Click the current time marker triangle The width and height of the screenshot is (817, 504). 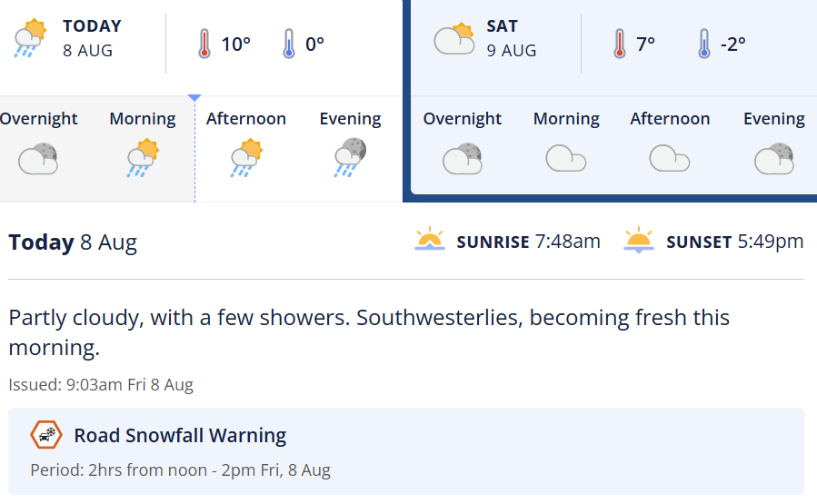point(194,97)
